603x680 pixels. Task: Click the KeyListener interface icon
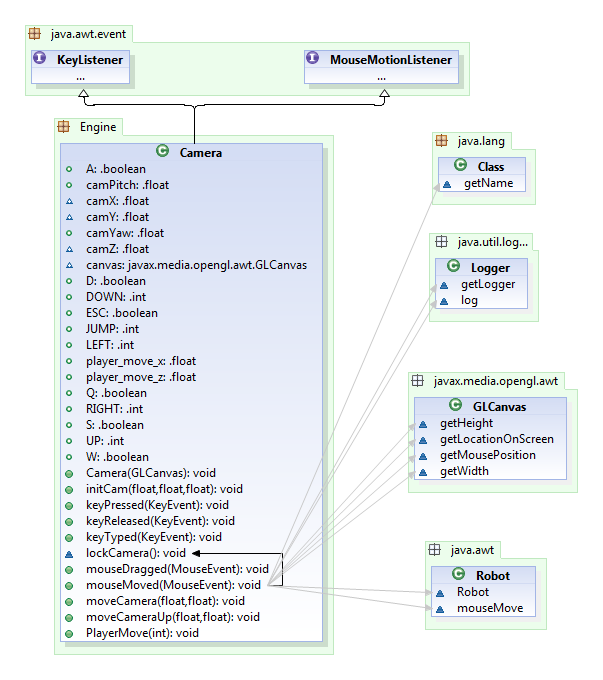[40, 60]
